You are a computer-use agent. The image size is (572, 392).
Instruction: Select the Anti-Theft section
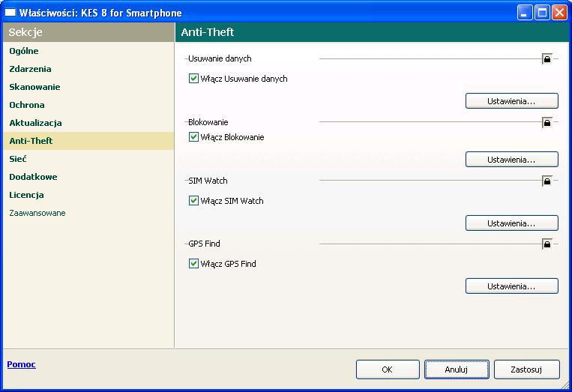(88, 141)
